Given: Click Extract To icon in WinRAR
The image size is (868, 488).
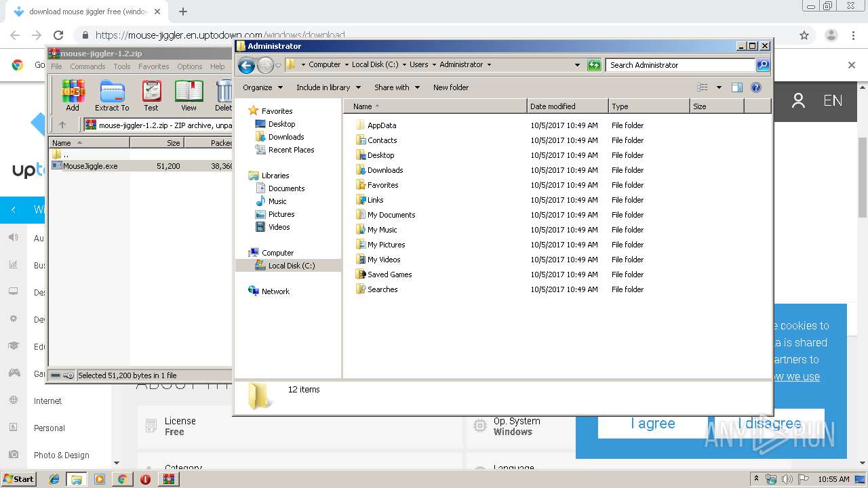Looking at the screenshot, I should (x=112, y=95).
